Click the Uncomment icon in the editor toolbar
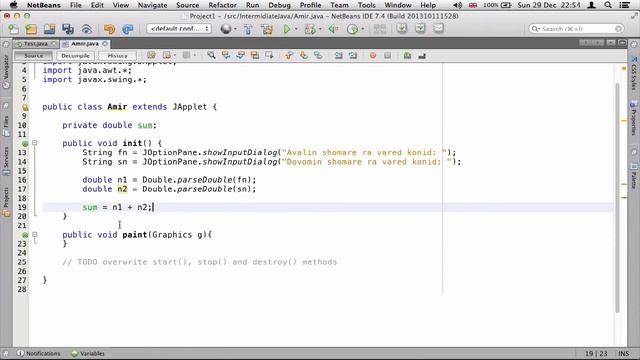 click(x=422, y=55)
